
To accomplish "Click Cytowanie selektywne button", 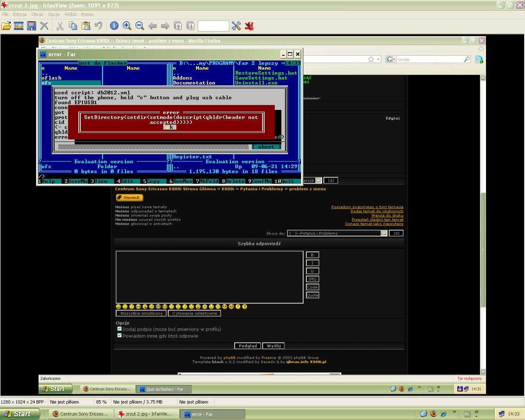I will [195, 313].
